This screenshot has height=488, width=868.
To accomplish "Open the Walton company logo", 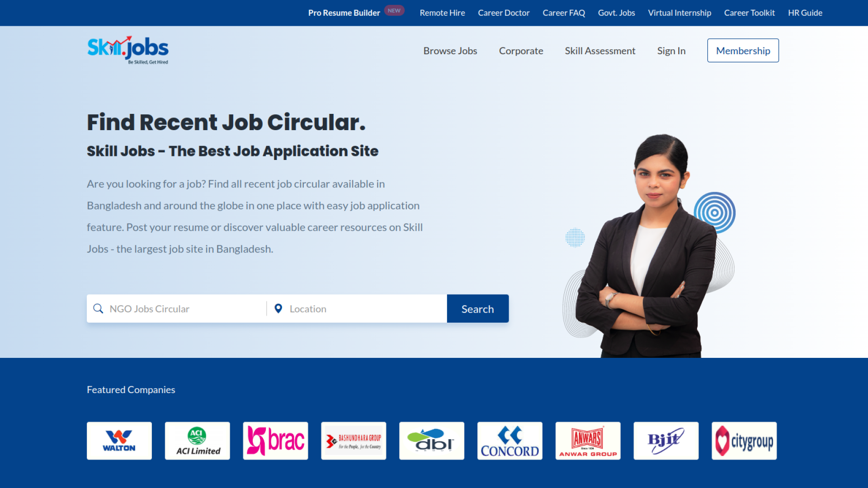I will pyautogui.click(x=119, y=441).
